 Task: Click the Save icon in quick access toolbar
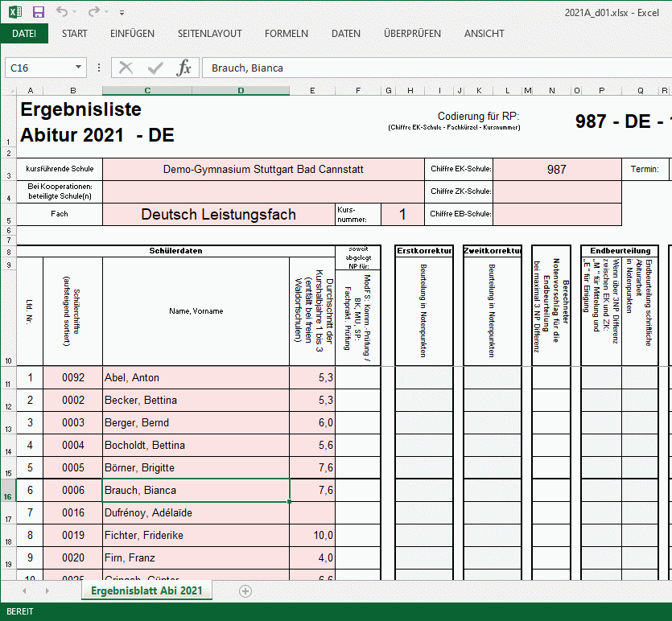[38, 12]
